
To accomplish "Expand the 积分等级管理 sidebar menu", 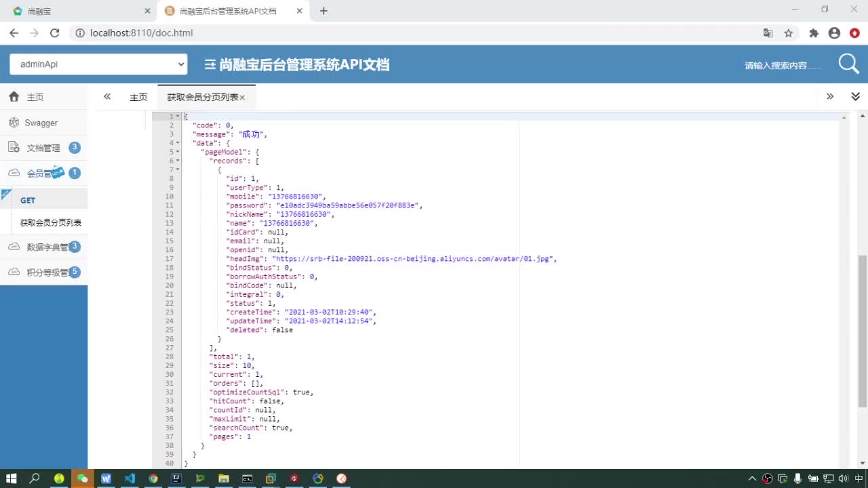I will (43, 272).
